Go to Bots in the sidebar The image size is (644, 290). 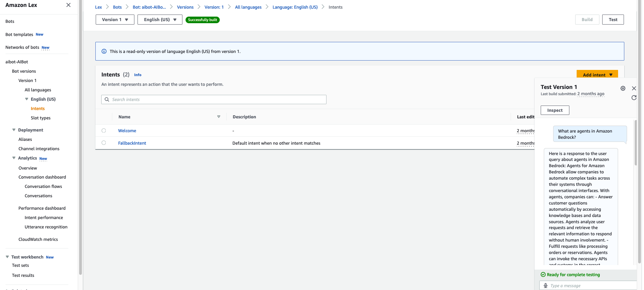(x=10, y=21)
